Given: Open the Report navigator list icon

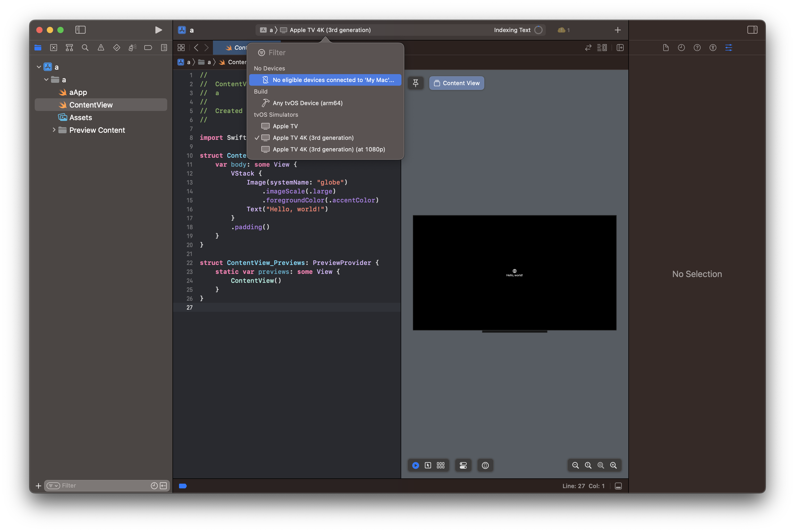Looking at the screenshot, I should click(x=164, y=48).
